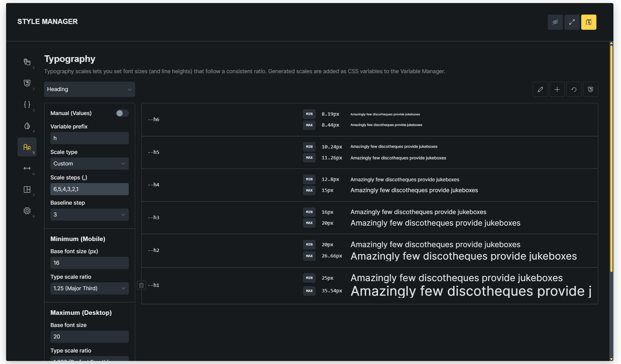Viewport: 621px width, 364px height.
Task: Open the droplet colors sidebar tab
Action: (x=27, y=126)
